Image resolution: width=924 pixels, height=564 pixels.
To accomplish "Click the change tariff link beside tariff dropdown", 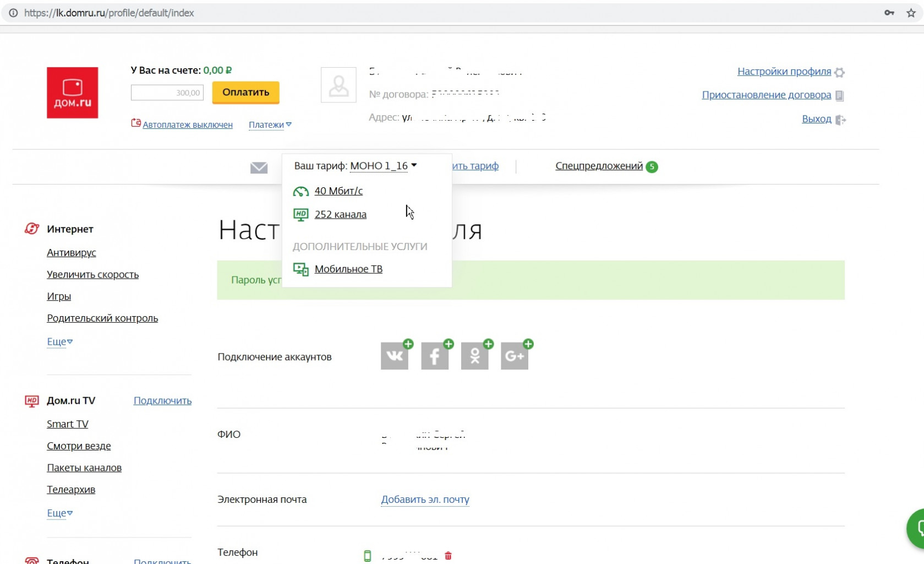I will tap(475, 166).
